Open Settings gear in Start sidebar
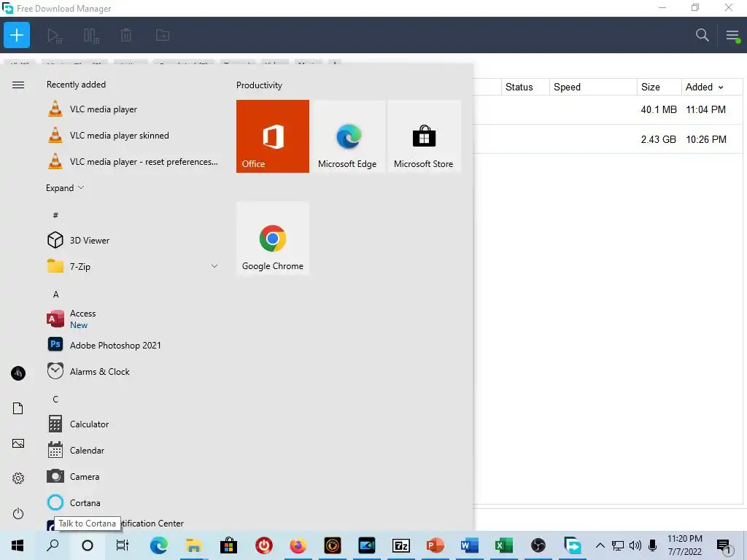747x560 pixels. tap(18, 478)
